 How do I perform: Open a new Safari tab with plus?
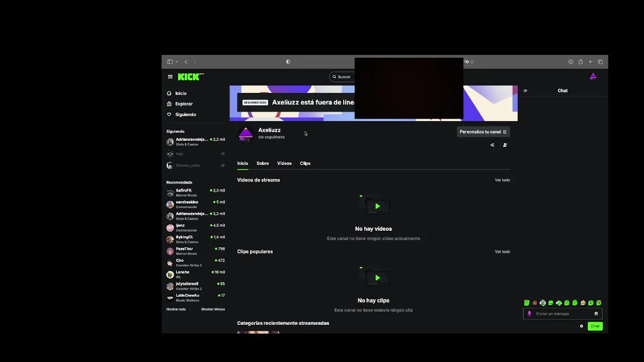pyautogui.click(x=590, y=62)
